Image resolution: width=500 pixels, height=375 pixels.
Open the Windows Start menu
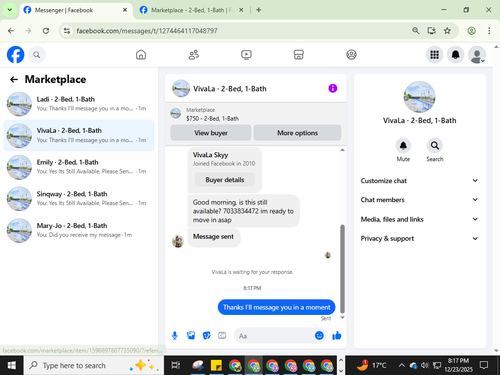click(x=11, y=365)
